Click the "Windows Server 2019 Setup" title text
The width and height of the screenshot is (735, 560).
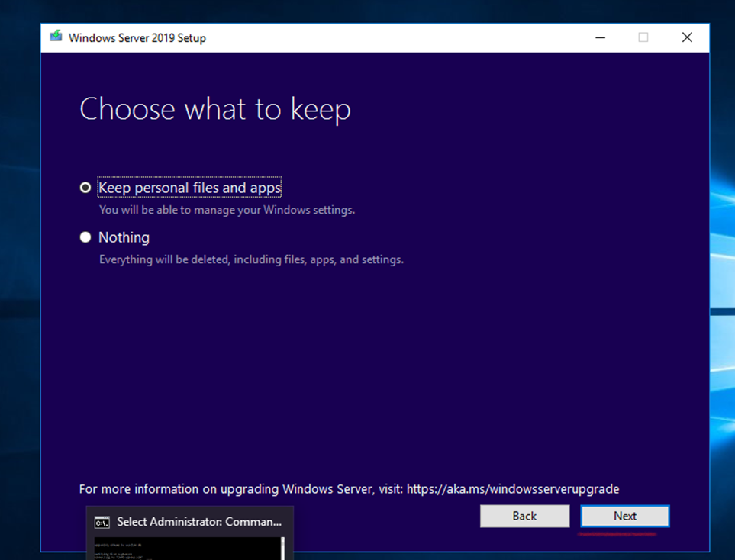click(x=137, y=37)
